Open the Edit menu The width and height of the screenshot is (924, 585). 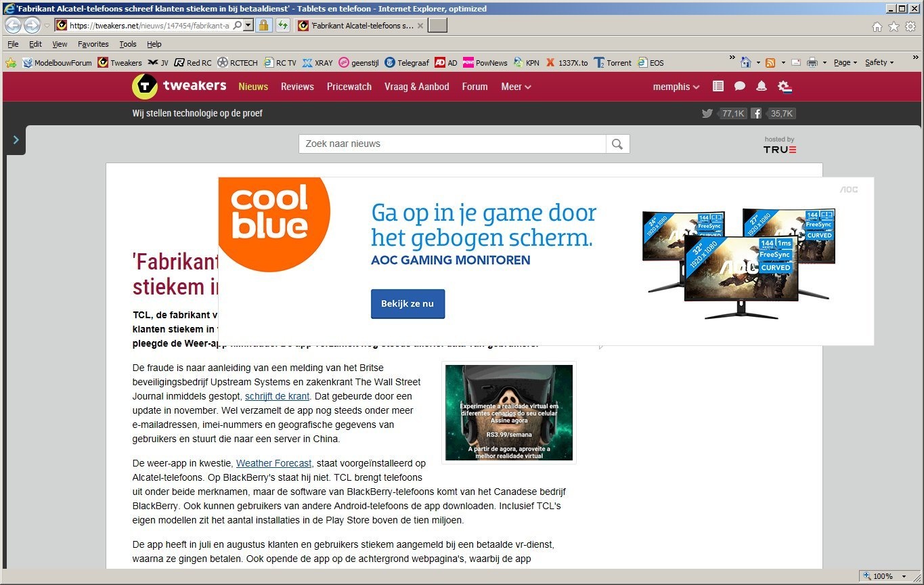pos(35,44)
